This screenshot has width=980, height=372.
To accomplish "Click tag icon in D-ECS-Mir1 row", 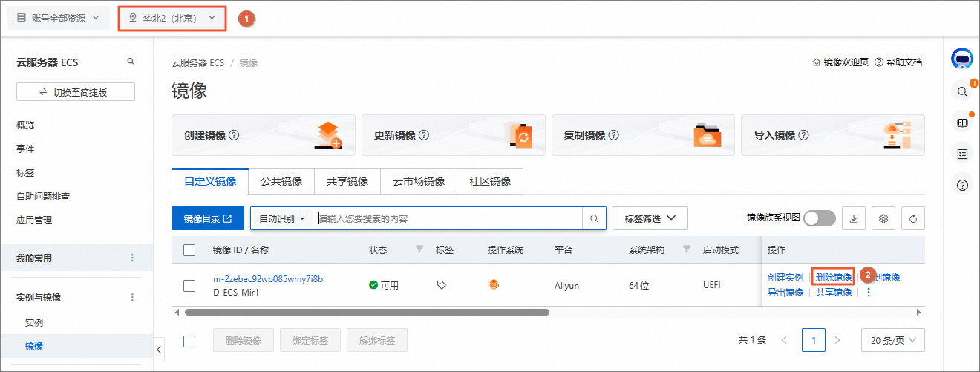I will (x=442, y=284).
